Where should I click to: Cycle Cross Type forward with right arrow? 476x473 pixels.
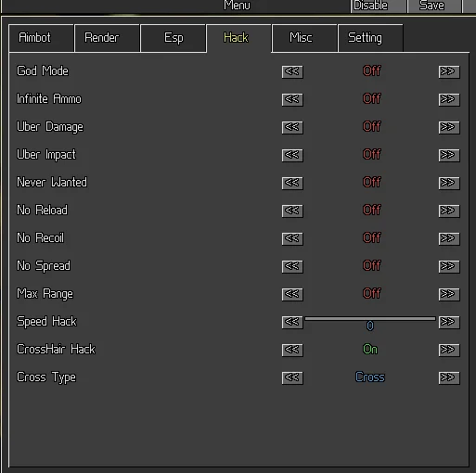coord(449,377)
